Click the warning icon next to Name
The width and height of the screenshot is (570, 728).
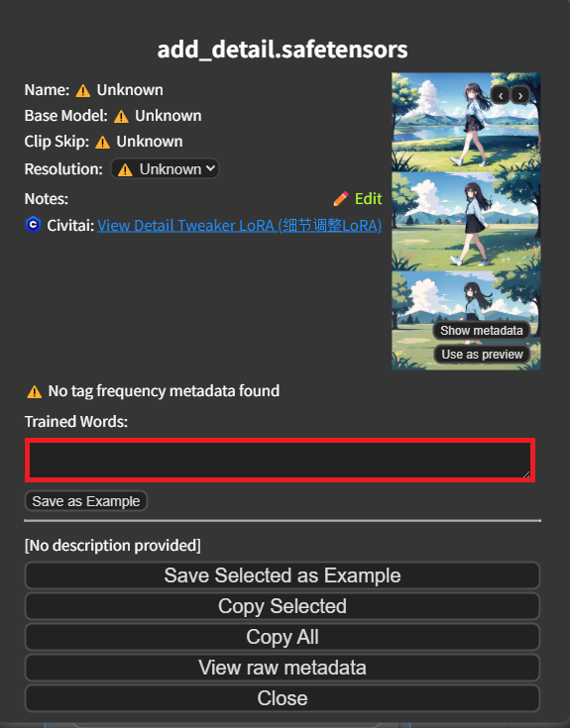[83, 90]
